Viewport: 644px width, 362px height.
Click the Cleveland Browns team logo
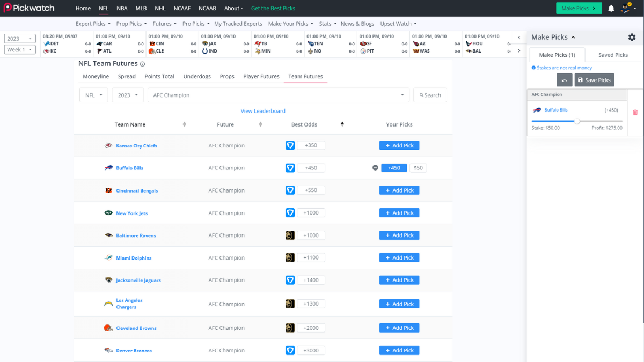pos(108,328)
